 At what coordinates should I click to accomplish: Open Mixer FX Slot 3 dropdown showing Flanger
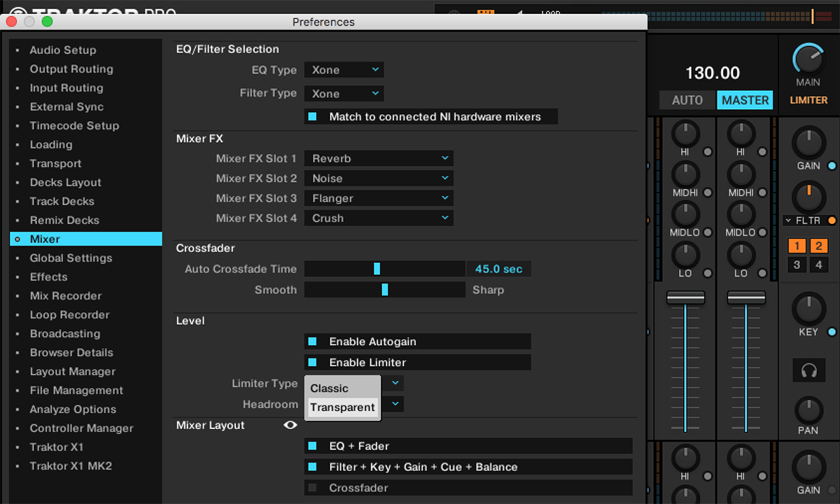coord(379,198)
